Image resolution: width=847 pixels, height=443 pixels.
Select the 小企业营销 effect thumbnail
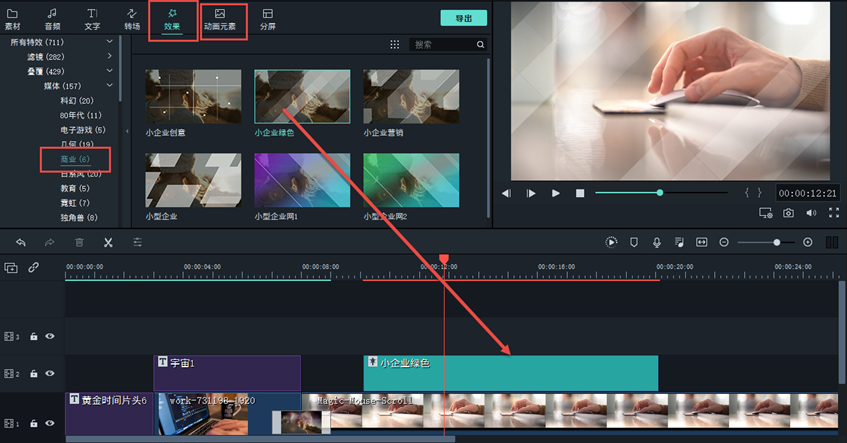tap(411, 97)
